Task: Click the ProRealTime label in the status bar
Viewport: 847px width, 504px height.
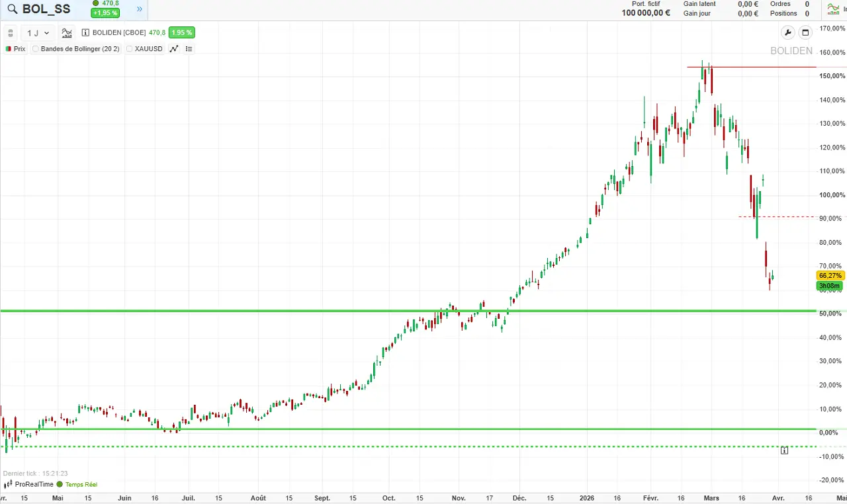Action: (x=33, y=484)
